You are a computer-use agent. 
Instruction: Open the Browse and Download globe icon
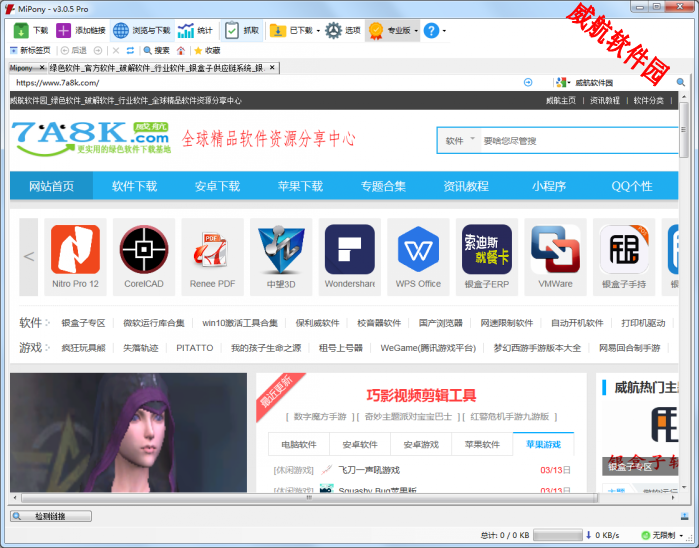pos(121,31)
